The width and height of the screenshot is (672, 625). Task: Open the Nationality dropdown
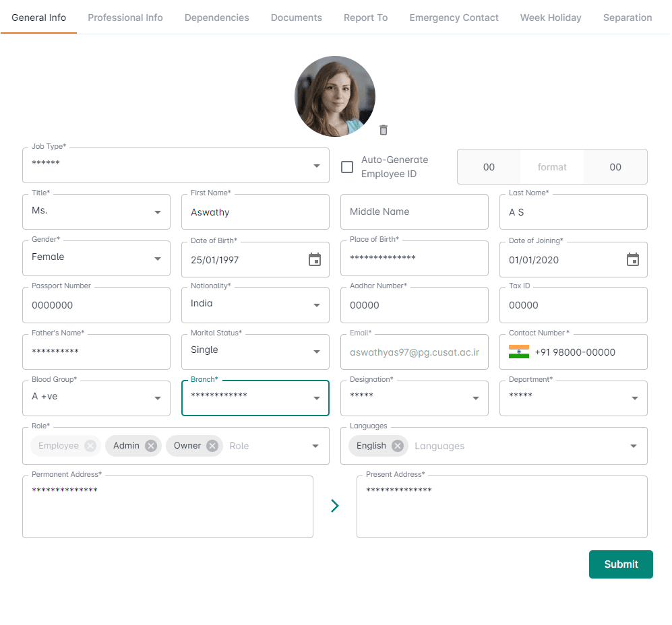coord(316,305)
